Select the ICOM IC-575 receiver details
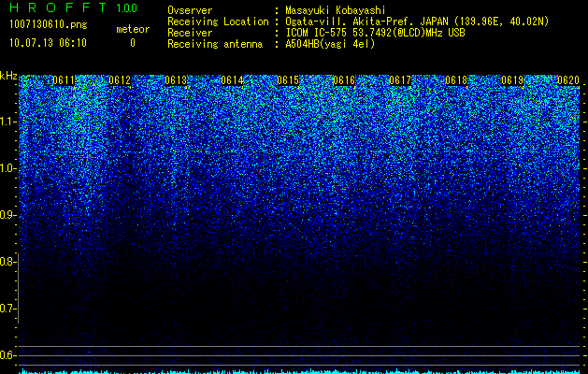The height and width of the screenshot is (374, 588). [x=376, y=33]
